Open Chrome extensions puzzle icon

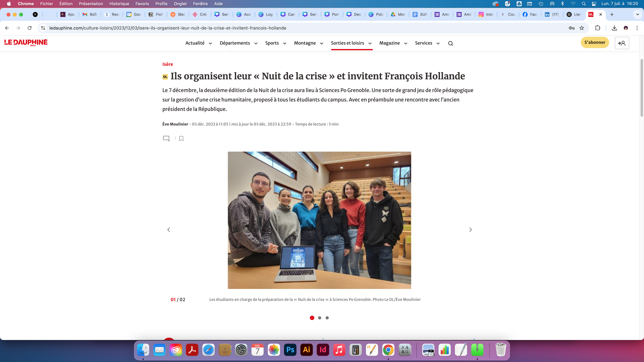[597, 28]
